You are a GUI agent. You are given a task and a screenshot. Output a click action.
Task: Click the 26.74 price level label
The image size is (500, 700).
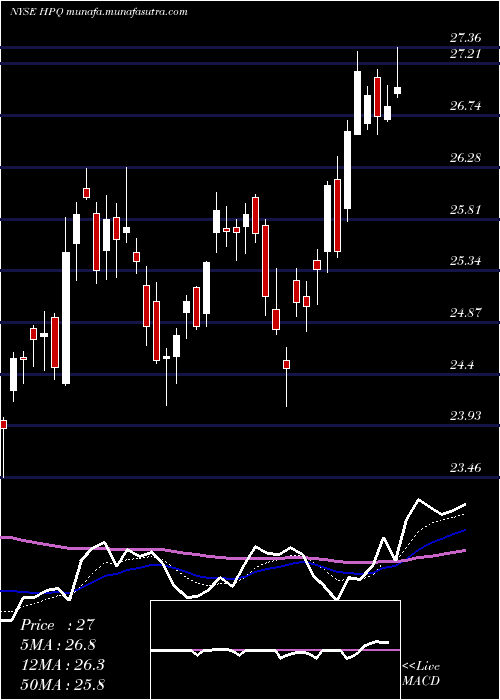[x=465, y=106]
